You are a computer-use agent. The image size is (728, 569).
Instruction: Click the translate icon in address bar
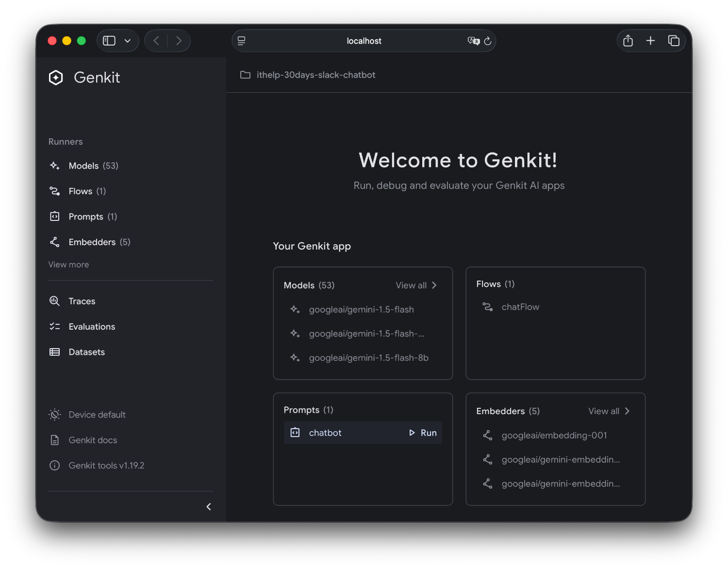[474, 41]
